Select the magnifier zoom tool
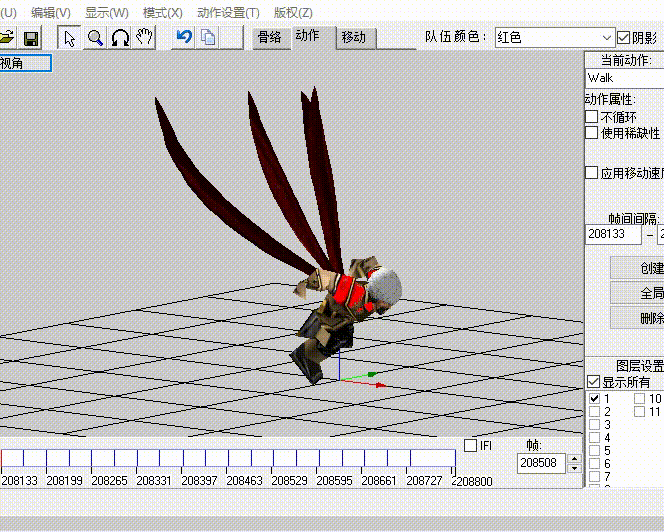 tap(95, 38)
